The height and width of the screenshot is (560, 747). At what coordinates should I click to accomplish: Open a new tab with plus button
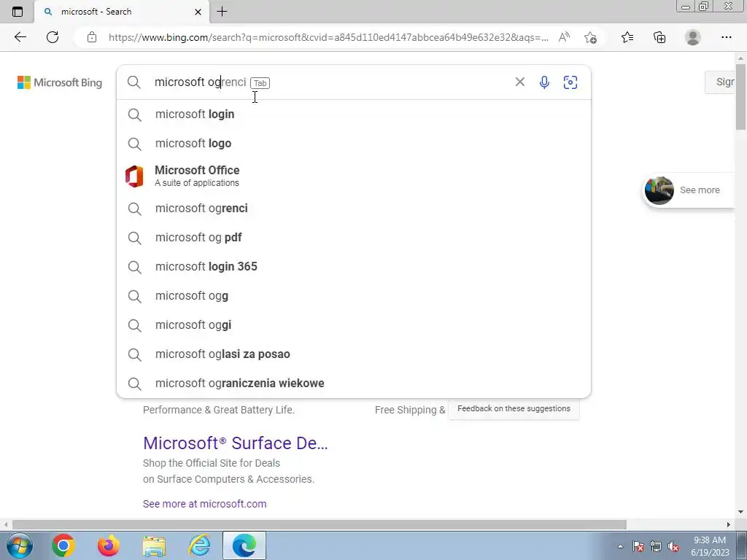[x=222, y=12]
